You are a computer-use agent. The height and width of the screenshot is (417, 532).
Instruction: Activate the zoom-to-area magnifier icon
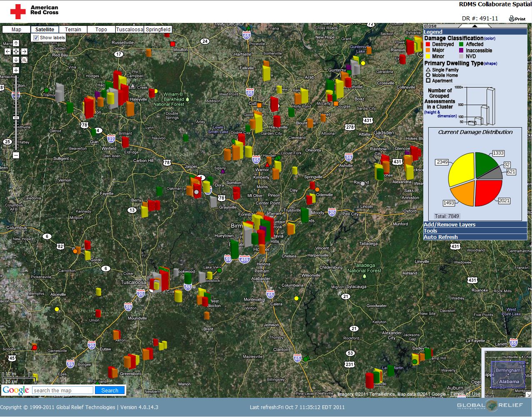point(24,60)
